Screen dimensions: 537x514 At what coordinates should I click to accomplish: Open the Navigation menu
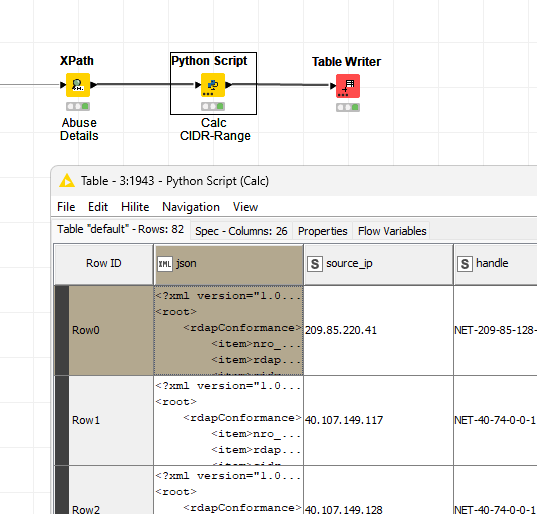[x=191, y=207]
